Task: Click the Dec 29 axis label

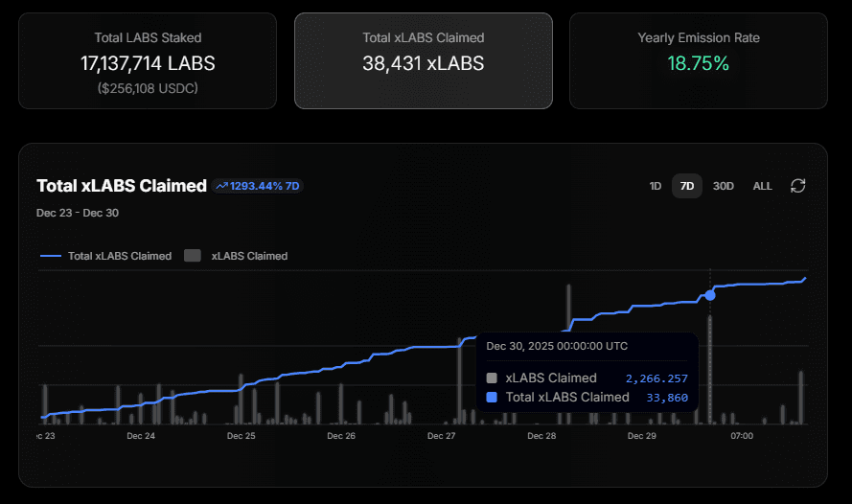Action: tap(642, 436)
